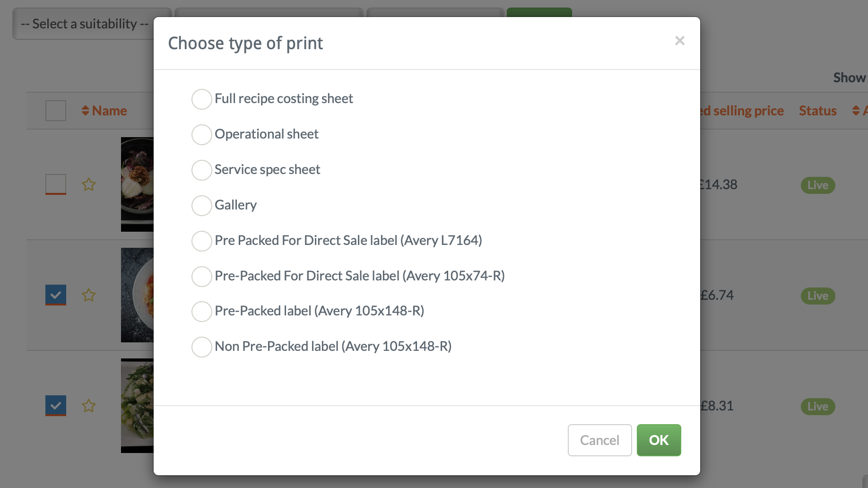
Task: Select Pre Packed For Direct Sale label (Avery L7164)
Action: coord(201,241)
